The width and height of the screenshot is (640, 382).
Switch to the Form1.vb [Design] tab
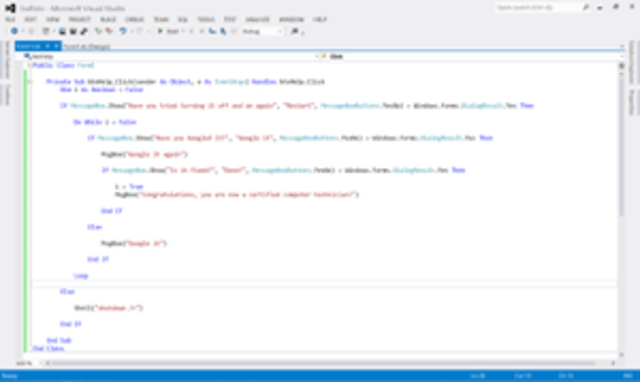pos(87,47)
